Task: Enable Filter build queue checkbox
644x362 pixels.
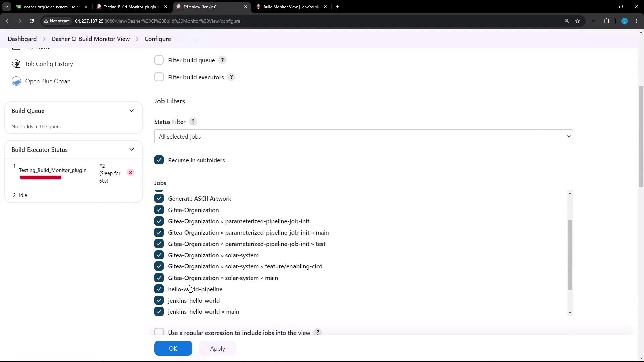Action: (159, 60)
